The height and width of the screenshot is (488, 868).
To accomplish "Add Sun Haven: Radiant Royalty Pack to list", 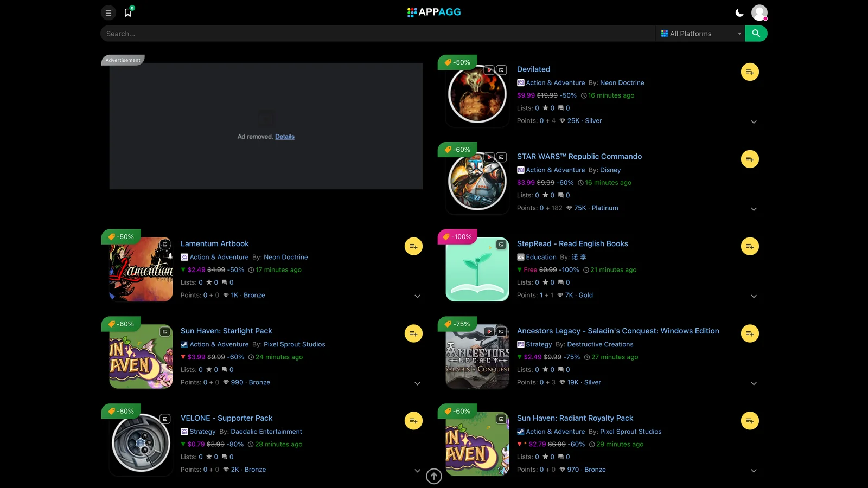I will pos(750,421).
